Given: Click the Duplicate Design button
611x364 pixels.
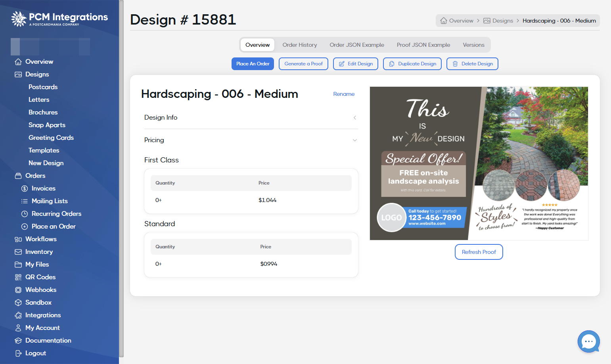Looking at the screenshot, I should tap(412, 64).
